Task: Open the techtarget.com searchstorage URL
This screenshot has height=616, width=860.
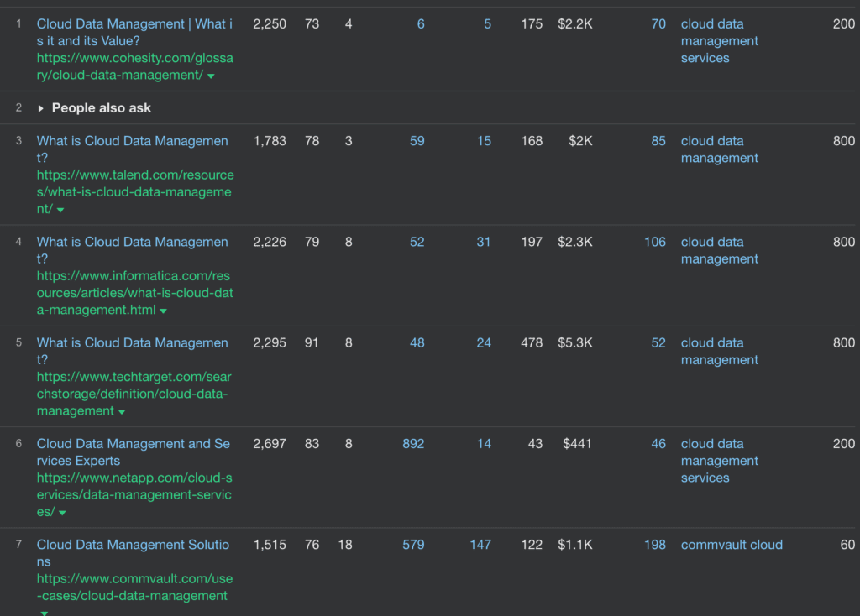Action: tap(134, 394)
